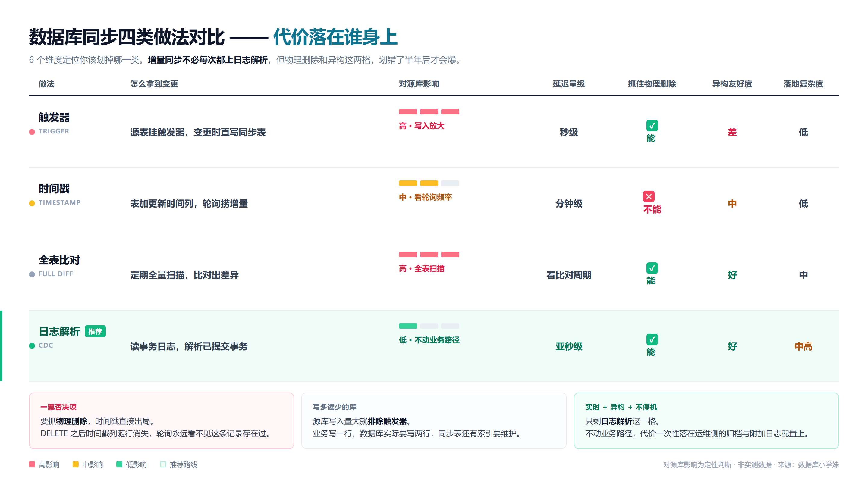868x488 pixels.
Task: Click the 中影响 yellow legend swatch
Action: (75, 464)
